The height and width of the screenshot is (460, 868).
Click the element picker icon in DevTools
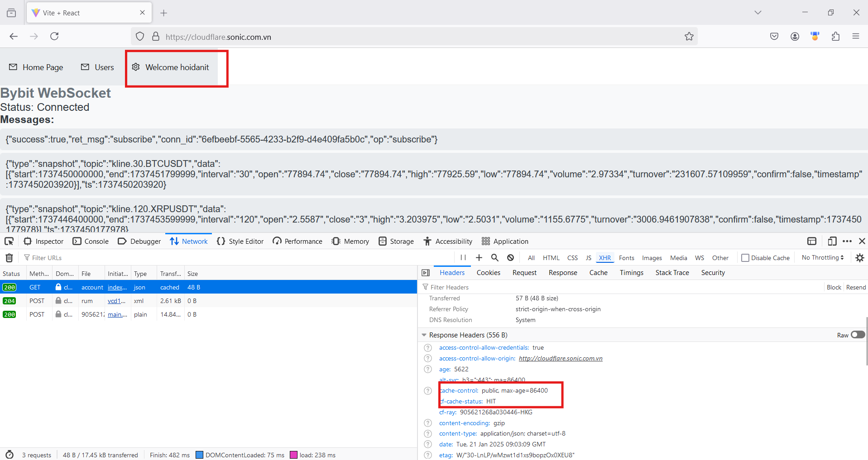click(x=9, y=241)
